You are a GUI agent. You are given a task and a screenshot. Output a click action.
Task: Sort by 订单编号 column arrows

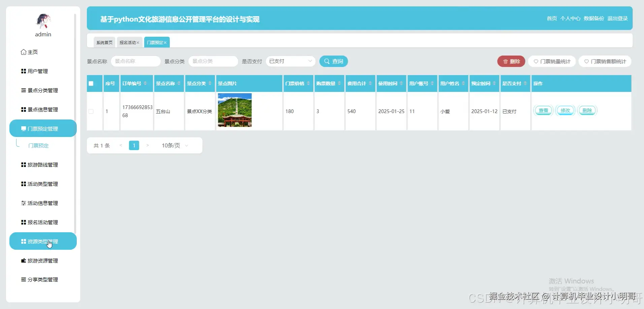click(145, 83)
